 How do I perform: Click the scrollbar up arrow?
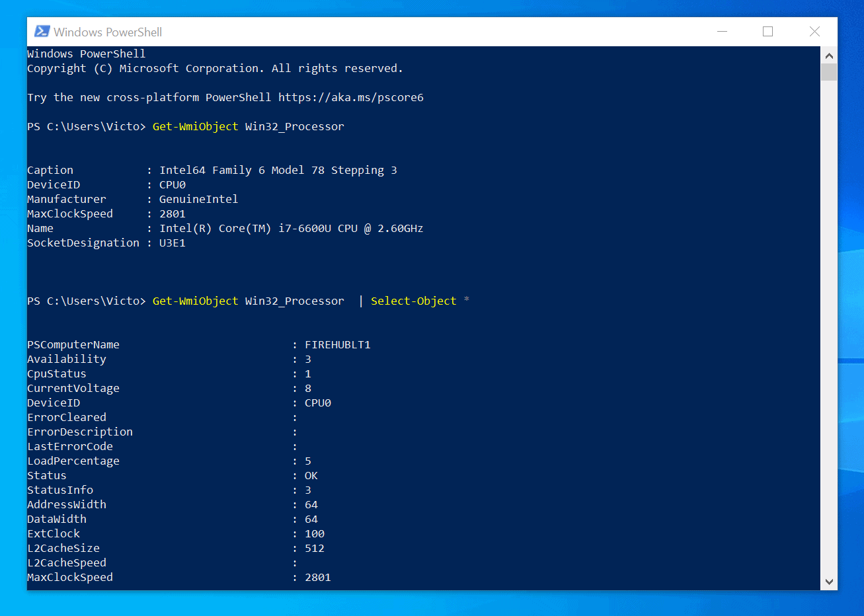pos(829,56)
